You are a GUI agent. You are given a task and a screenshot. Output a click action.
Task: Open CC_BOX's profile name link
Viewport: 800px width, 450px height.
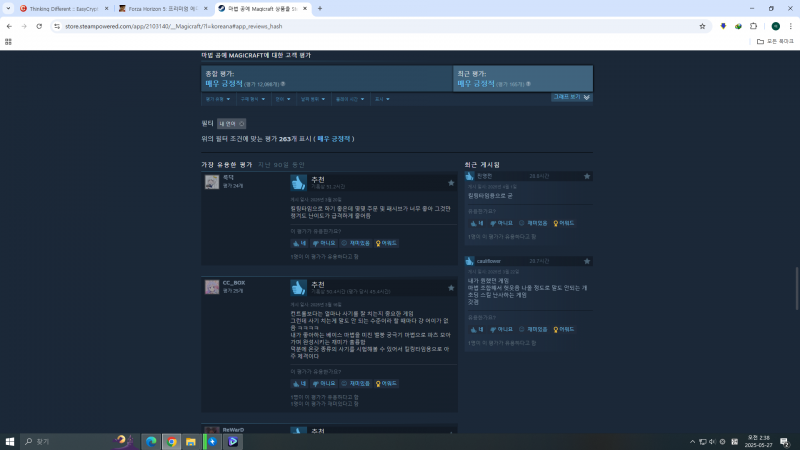coord(234,283)
